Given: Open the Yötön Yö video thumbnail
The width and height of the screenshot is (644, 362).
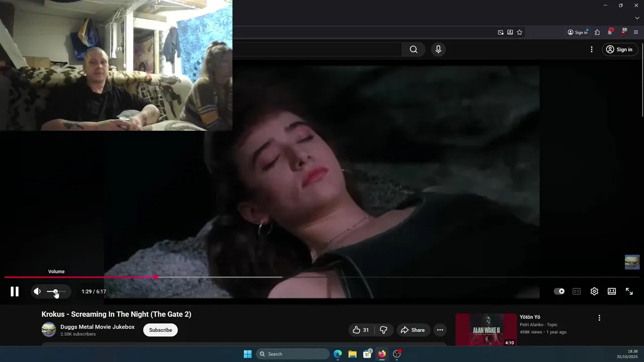Looking at the screenshot, I should point(486,329).
